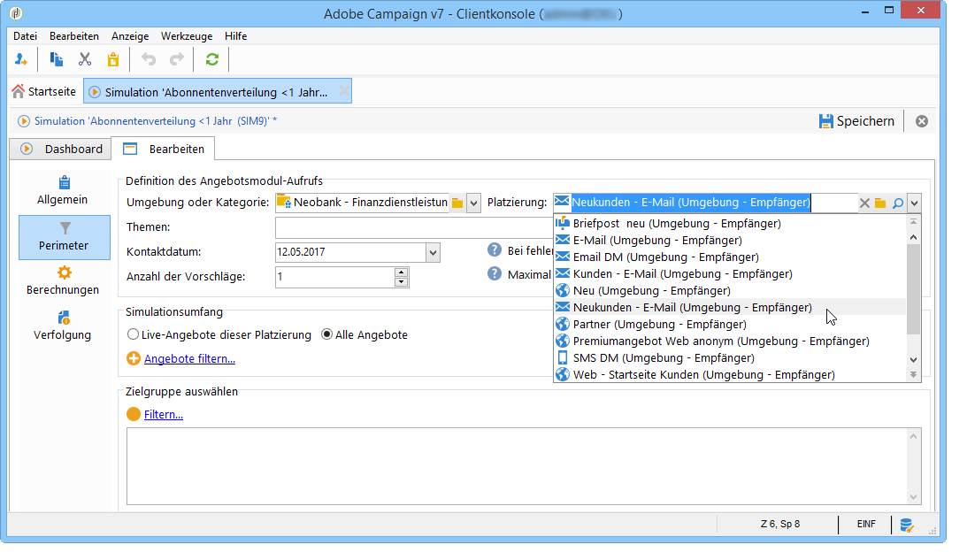Choose Partner placement option

(730, 324)
